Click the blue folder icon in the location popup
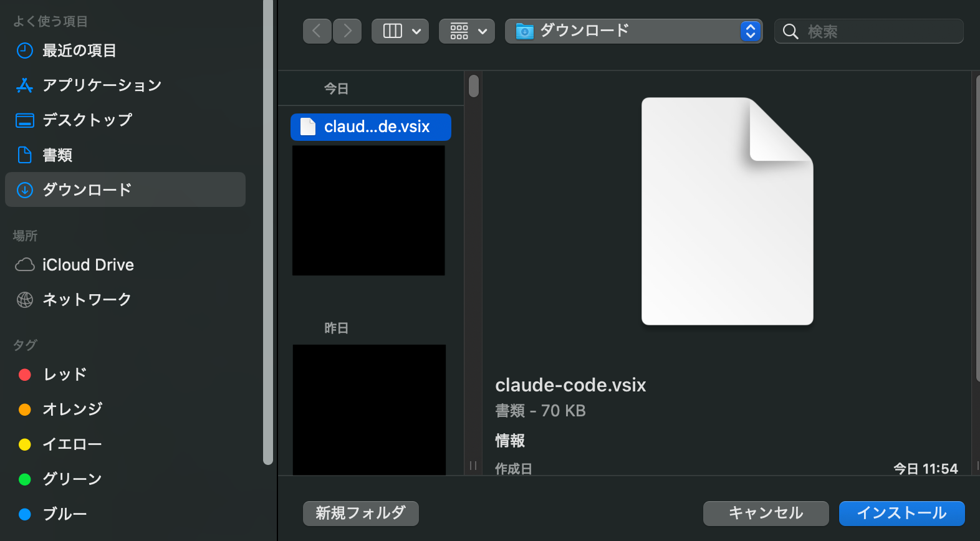The image size is (980, 541). pyautogui.click(x=525, y=31)
